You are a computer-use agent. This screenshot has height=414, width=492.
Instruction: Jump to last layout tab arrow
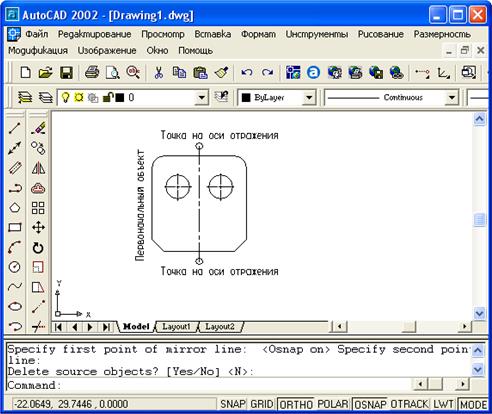[106, 327]
